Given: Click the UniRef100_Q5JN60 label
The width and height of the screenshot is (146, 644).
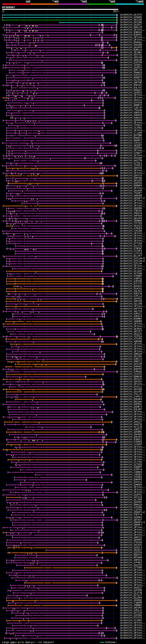Looking at the screenshot, I should 131,53.
